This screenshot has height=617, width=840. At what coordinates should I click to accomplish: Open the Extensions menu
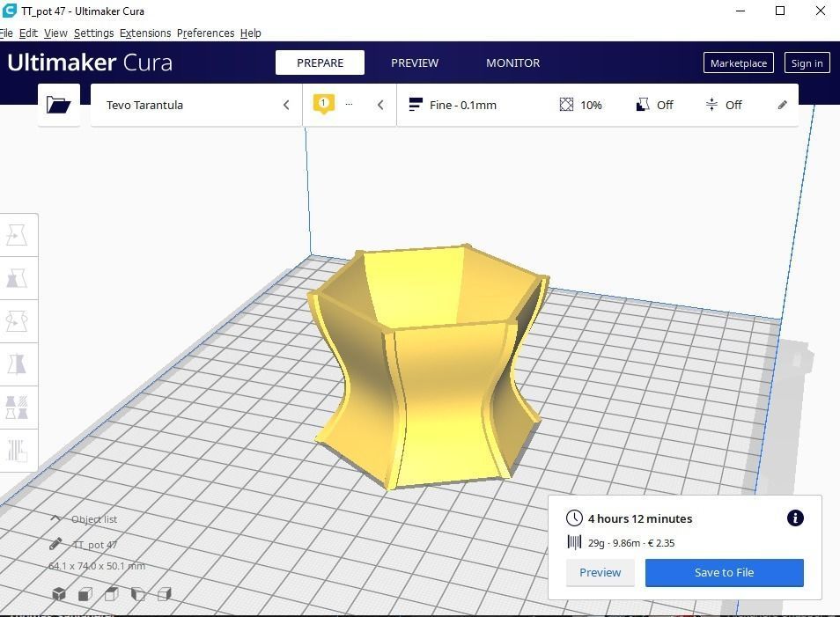click(x=145, y=33)
